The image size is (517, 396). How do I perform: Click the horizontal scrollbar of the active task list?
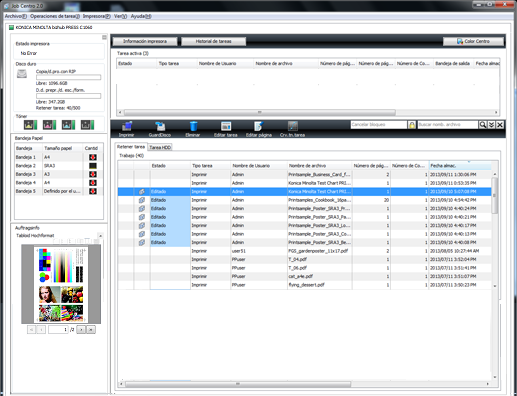pos(260,112)
